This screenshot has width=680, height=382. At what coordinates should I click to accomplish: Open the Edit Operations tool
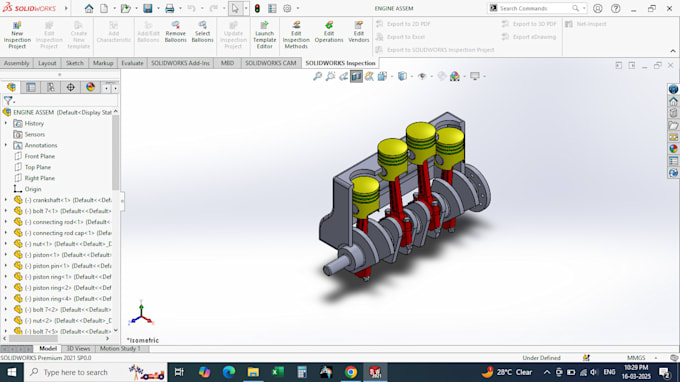tap(329, 32)
